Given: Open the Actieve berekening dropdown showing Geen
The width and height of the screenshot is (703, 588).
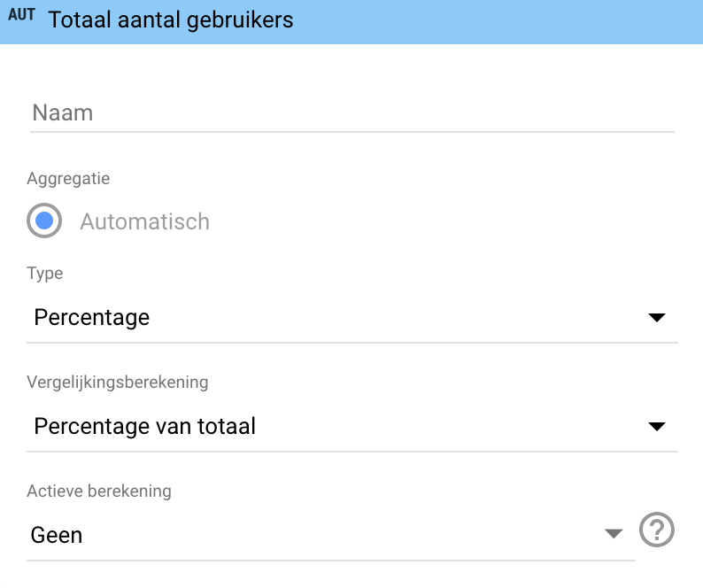Looking at the screenshot, I should (57, 535).
